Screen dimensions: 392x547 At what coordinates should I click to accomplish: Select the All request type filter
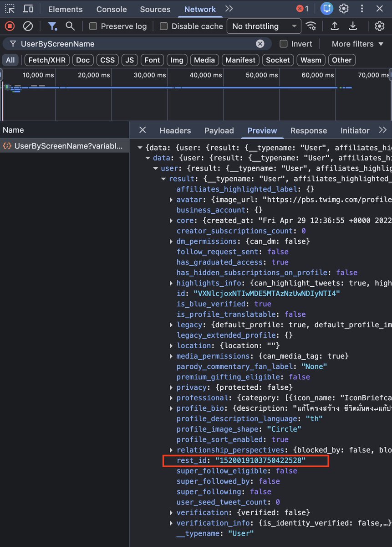(10, 60)
